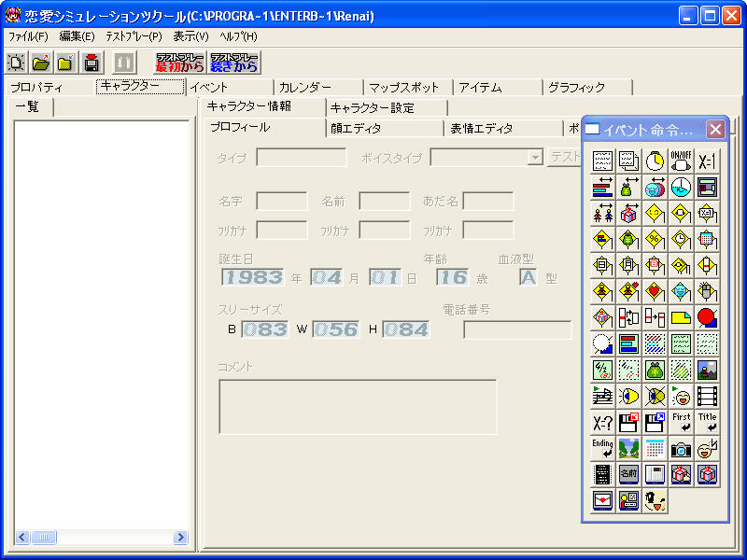Click the 'Ending' event command icon
Viewport: 747px width, 560px height.
(x=602, y=448)
